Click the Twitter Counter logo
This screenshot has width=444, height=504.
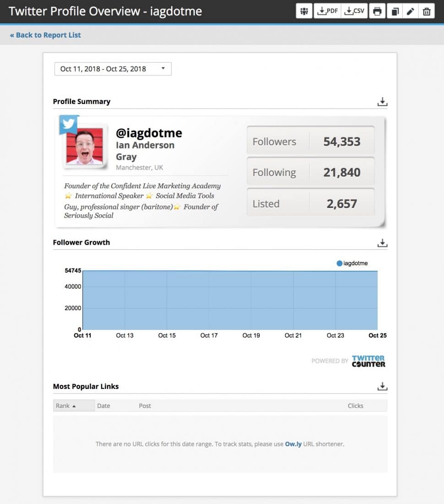pos(368,361)
